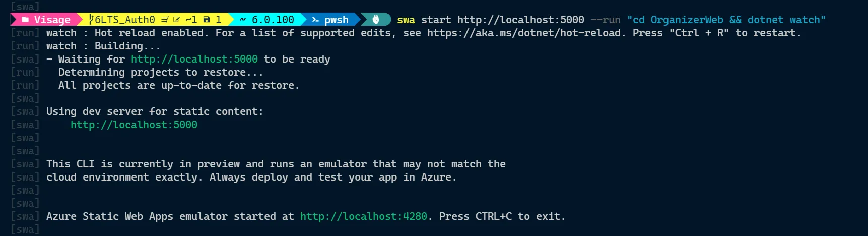Click localhost:5000 URL in the swa start command
The image size is (868, 236).
point(520,20)
